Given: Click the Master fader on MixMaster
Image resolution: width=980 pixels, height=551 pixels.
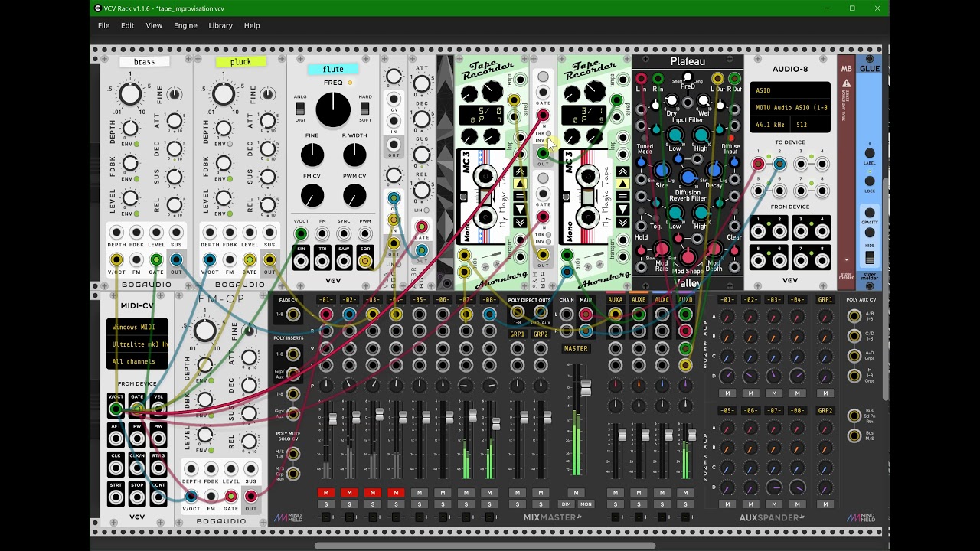Looking at the screenshot, I should [x=586, y=387].
